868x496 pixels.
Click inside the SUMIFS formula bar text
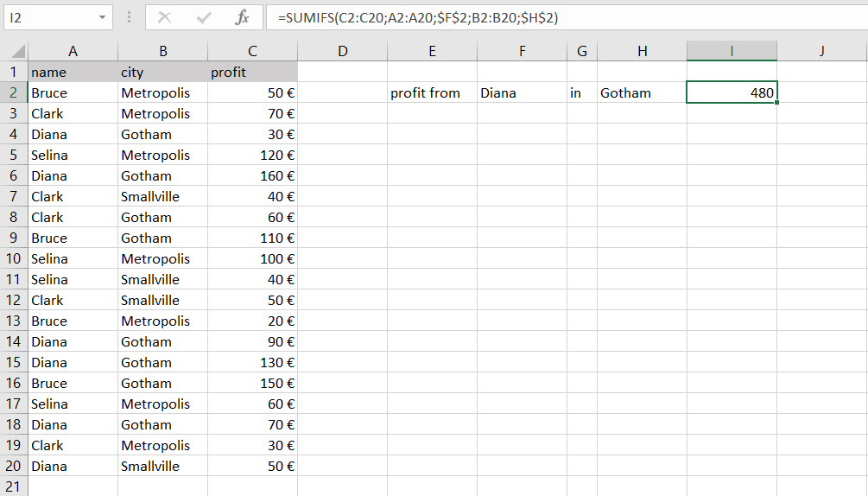coord(432,17)
